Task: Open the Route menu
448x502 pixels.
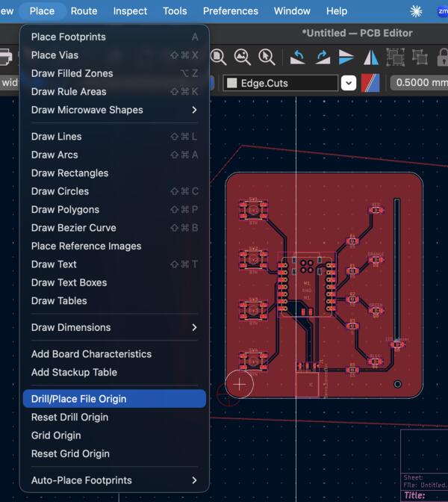Action: click(x=84, y=11)
